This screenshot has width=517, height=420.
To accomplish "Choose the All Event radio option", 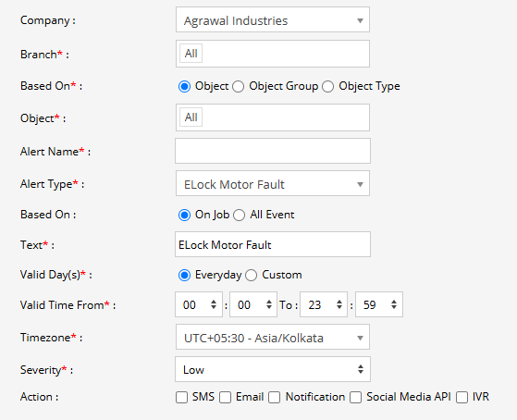I will click(239, 216).
